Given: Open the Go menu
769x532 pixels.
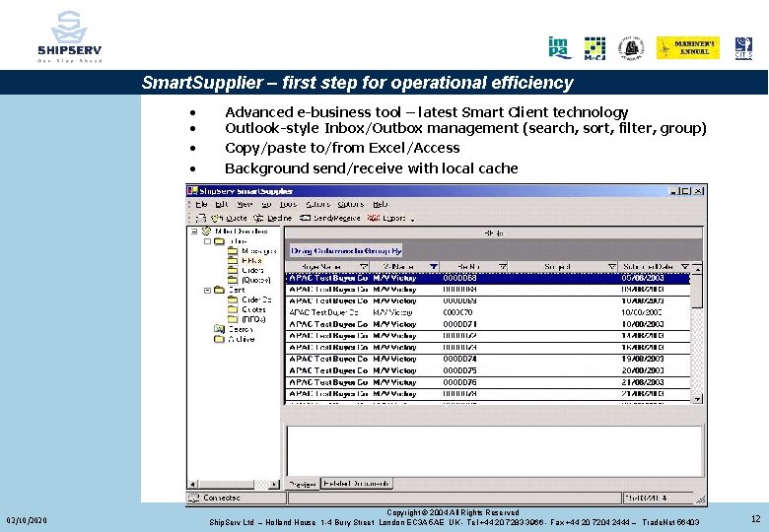Looking at the screenshot, I should click(x=266, y=204).
